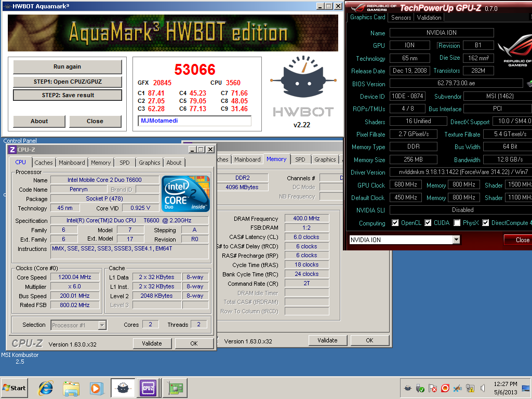532x399 pixels.
Task: Open the Memory tab in front CPU-Z
Action: coord(101,163)
